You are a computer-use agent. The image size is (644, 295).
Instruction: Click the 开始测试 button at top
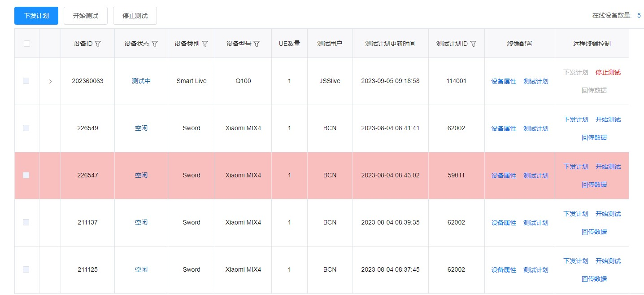point(86,16)
